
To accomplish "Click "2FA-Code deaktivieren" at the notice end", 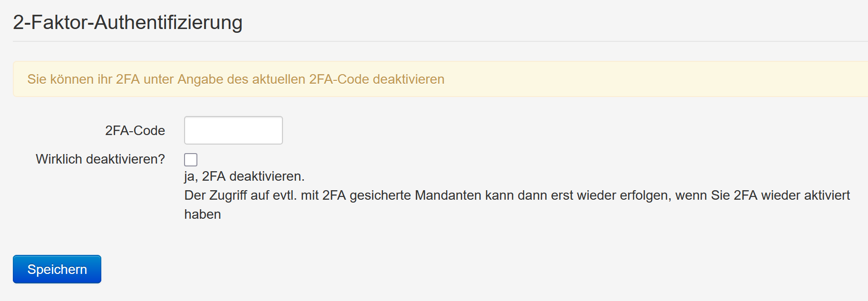I will pyautogui.click(x=377, y=79).
